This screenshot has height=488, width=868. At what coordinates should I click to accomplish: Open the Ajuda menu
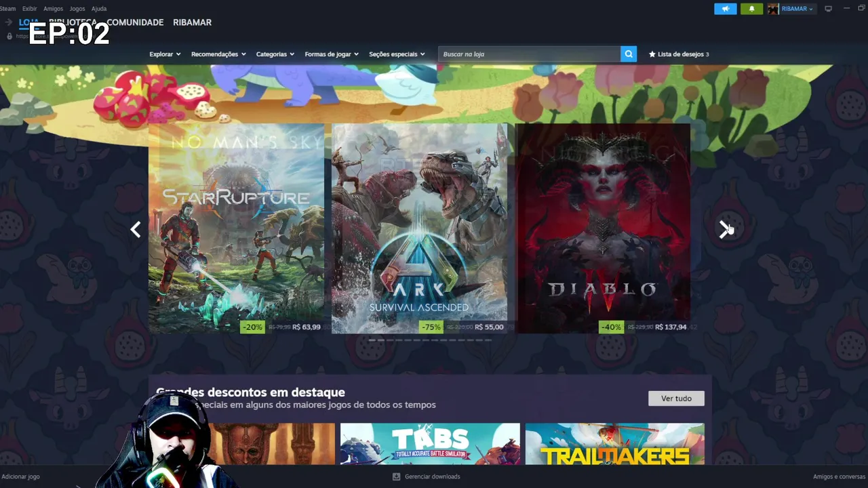click(99, 9)
